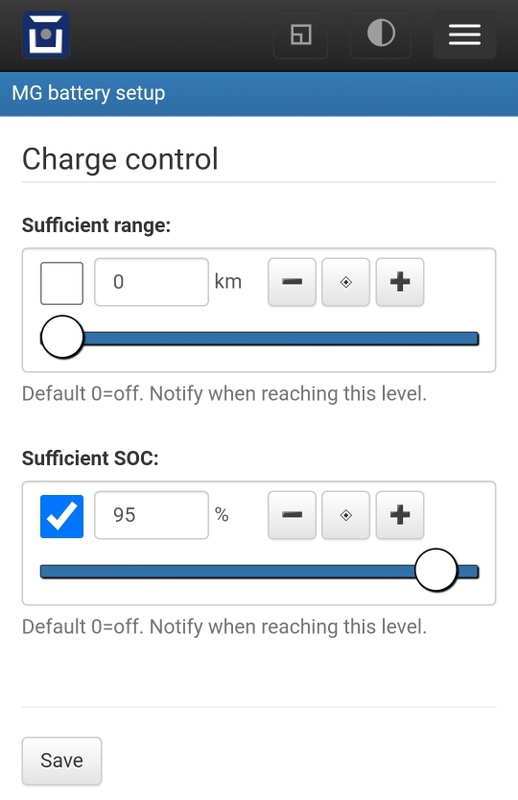Save the charge control settings
This screenshot has height=800, width=518.
tap(62, 761)
